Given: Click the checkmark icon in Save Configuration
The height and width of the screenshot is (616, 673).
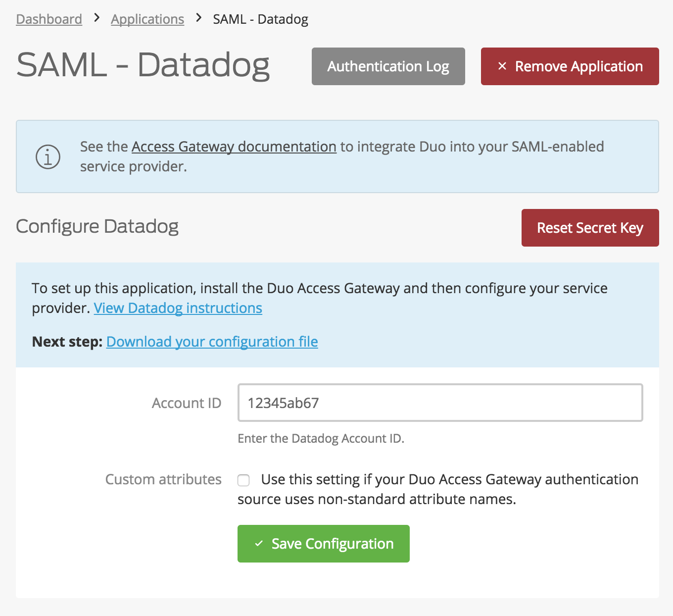Looking at the screenshot, I should 258,543.
